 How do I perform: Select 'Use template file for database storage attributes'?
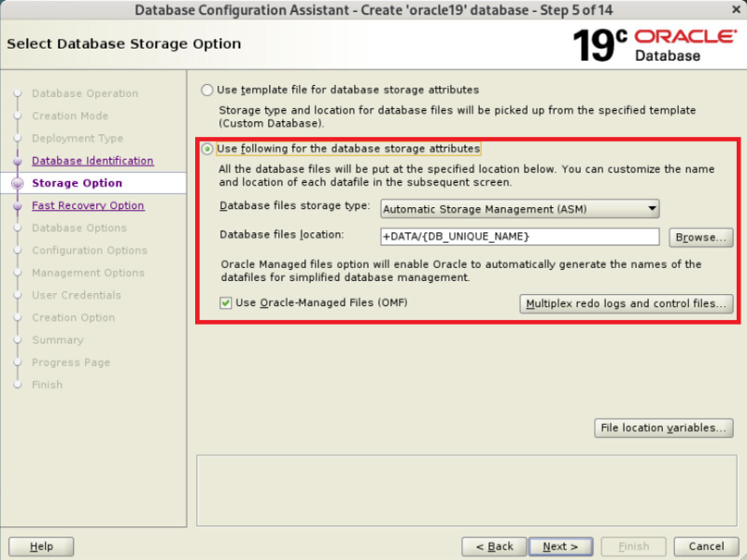pyautogui.click(x=206, y=90)
